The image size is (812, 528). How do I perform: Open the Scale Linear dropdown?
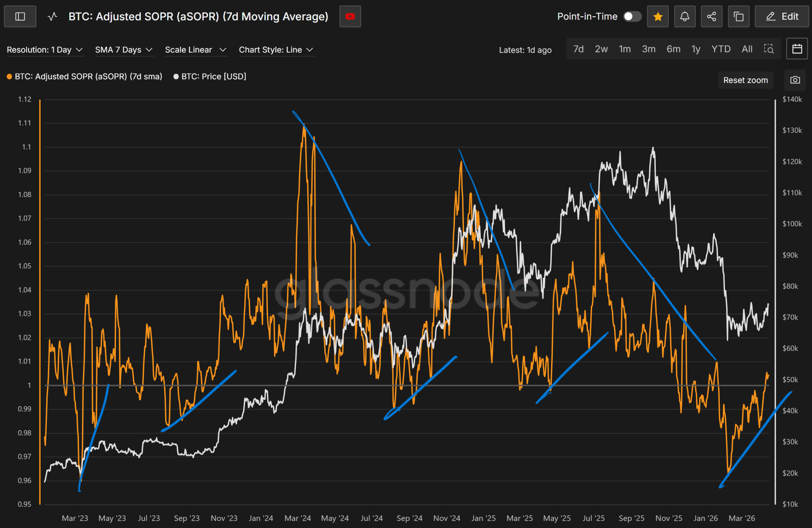(x=196, y=50)
